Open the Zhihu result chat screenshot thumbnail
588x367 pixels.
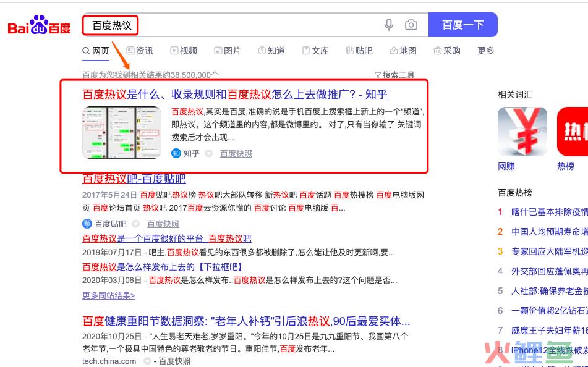[122, 132]
